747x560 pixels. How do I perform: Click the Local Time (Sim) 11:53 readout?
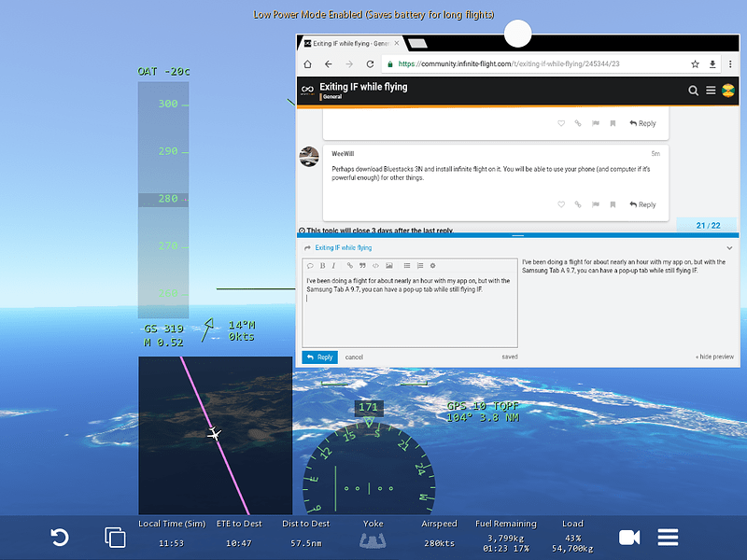tap(172, 534)
